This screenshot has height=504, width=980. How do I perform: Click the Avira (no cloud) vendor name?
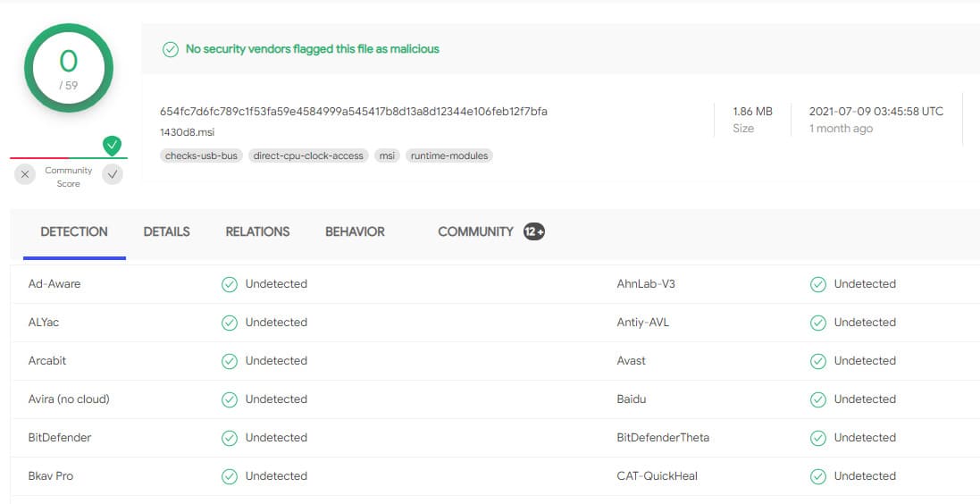point(69,399)
